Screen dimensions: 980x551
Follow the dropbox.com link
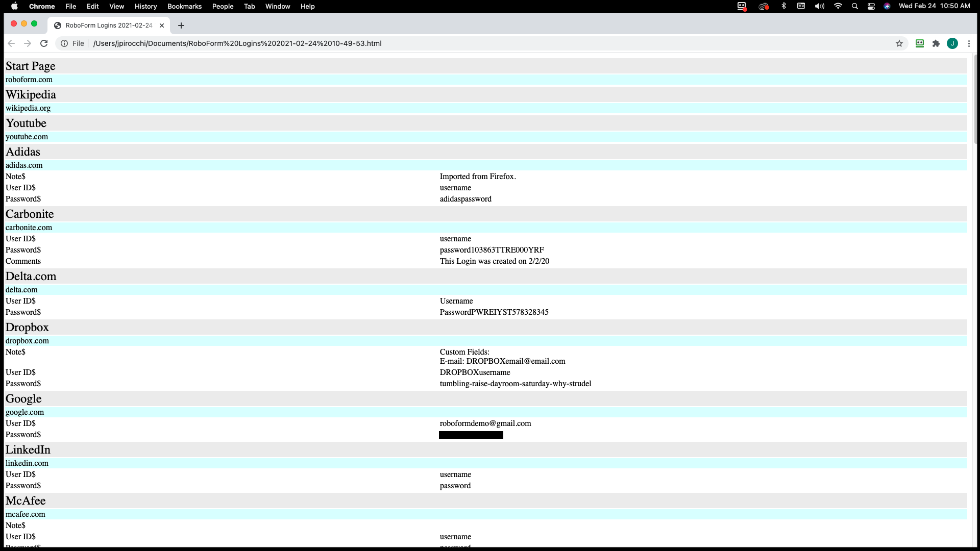27,340
